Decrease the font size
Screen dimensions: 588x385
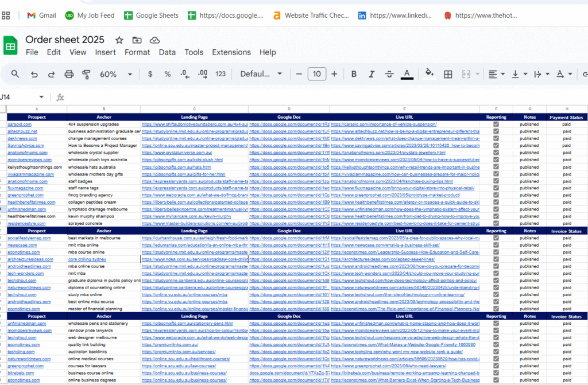pyautogui.click(x=299, y=74)
